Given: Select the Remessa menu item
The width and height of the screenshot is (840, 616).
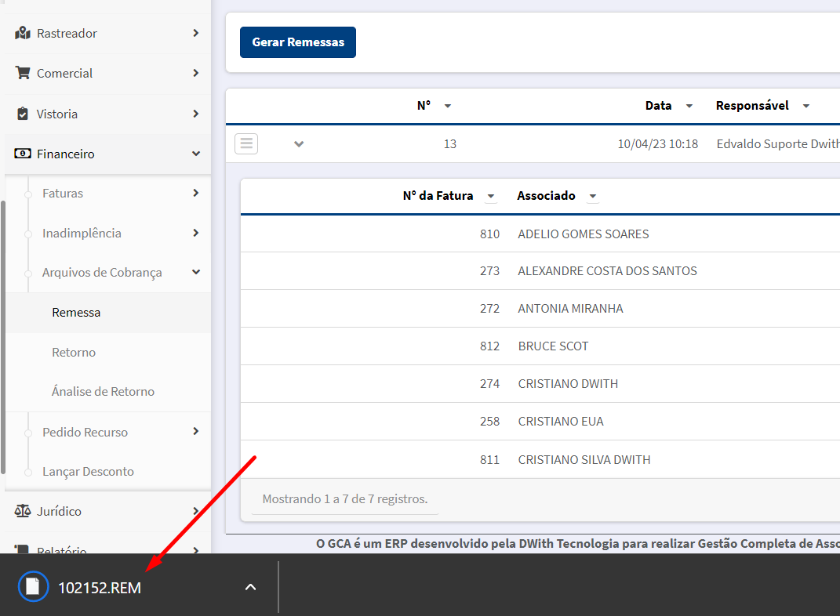Looking at the screenshot, I should click(x=107, y=313).
